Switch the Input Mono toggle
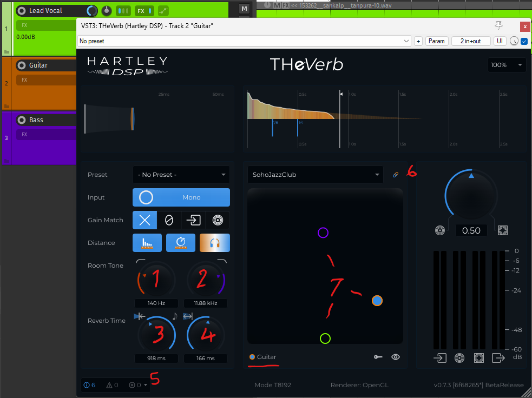Viewport: 532px width, 398px height. click(x=181, y=197)
